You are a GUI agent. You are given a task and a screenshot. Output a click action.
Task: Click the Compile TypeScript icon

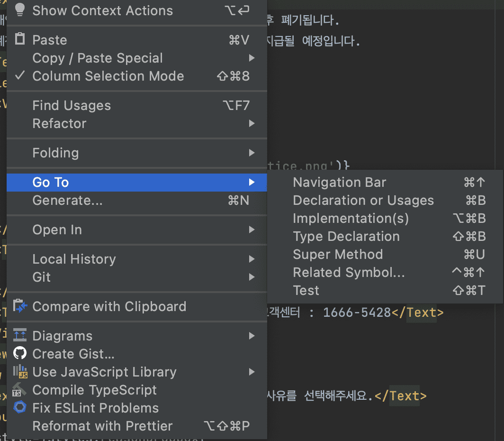click(19, 390)
